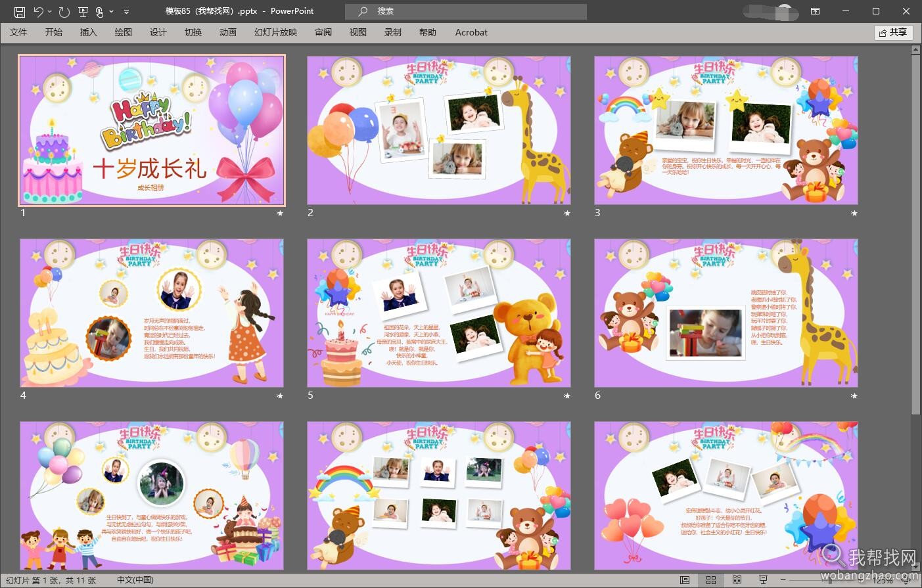The width and height of the screenshot is (922, 588).
Task: Play transition star icon under slide 1
Action: [280, 214]
